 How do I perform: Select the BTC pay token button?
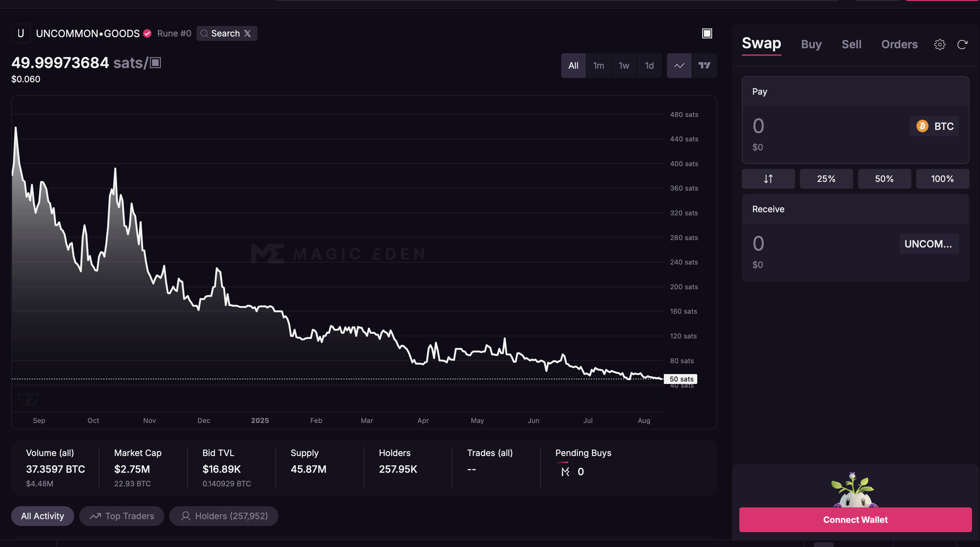(934, 126)
